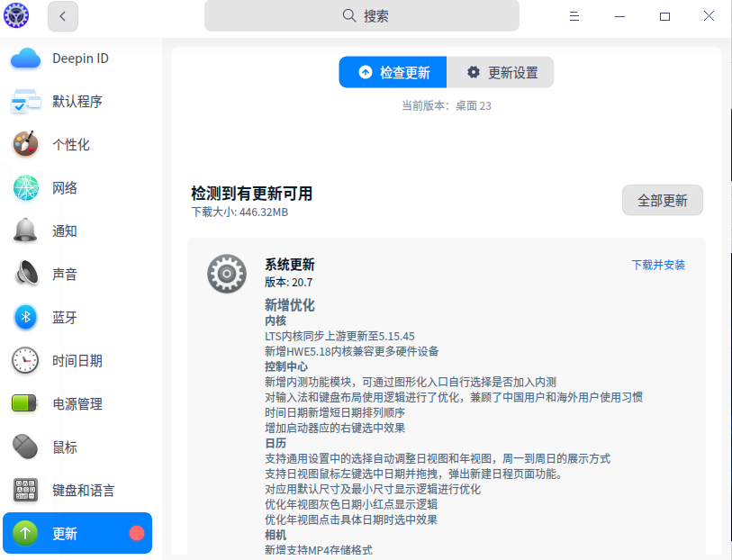Select the 更新 update sidebar label
Image resolution: width=732 pixels, height=560 pixels.
65,533
